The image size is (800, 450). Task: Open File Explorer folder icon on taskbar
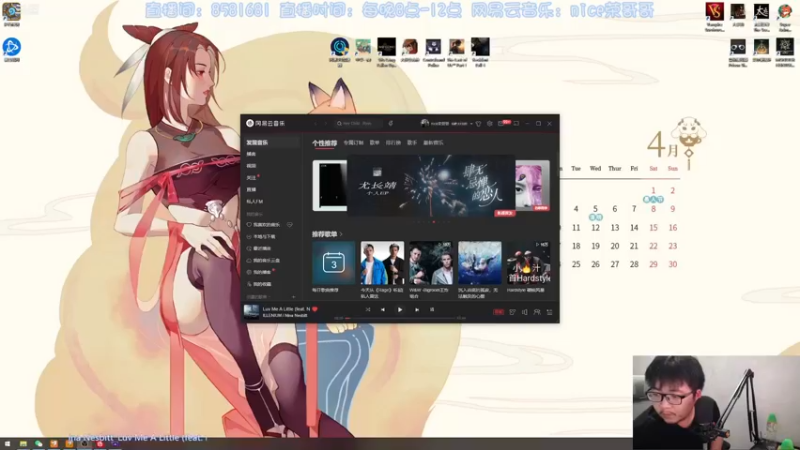point(23,444)
